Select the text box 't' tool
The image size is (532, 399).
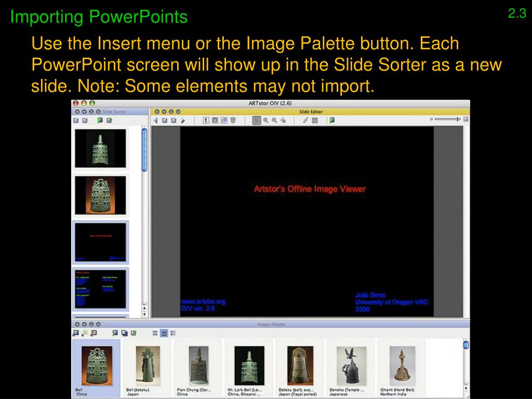206,121
